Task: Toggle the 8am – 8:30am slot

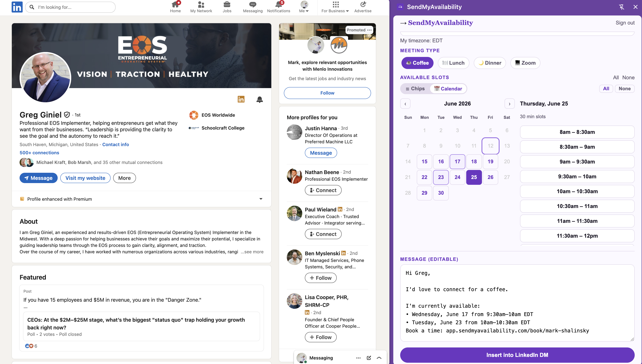Action: coord(577,132)
